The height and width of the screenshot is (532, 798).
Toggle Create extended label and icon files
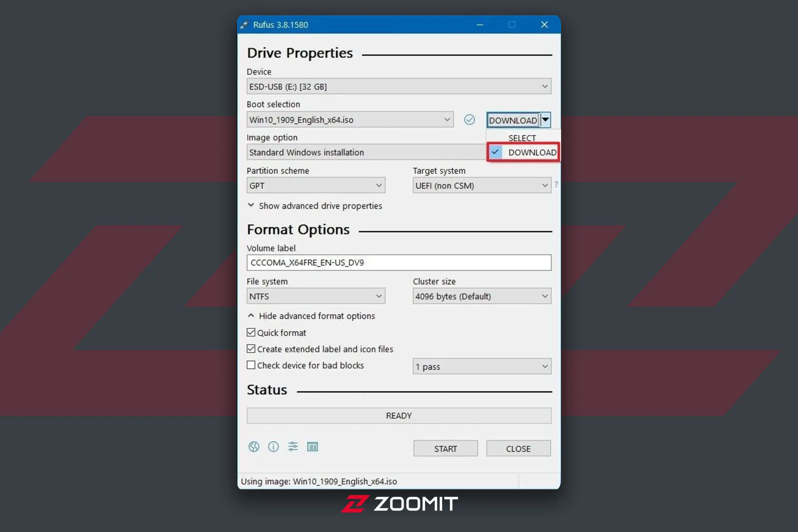(x=251, y=349)
